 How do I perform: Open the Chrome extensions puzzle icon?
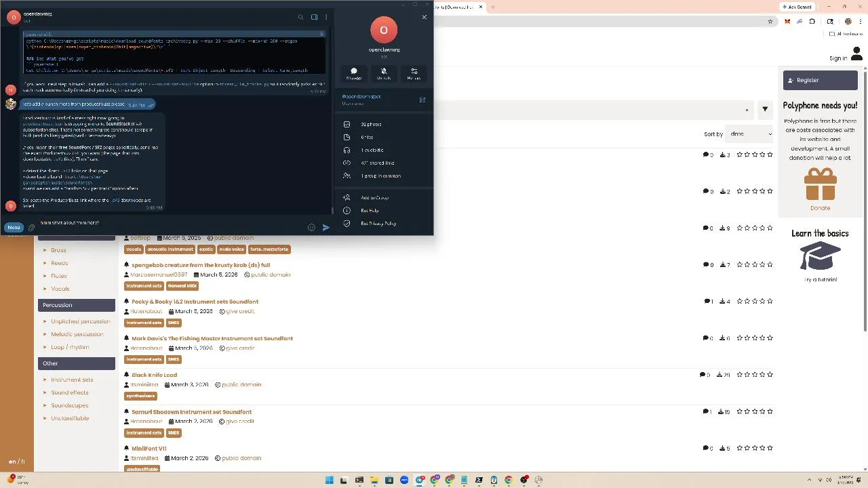click(x=812, y=21)
